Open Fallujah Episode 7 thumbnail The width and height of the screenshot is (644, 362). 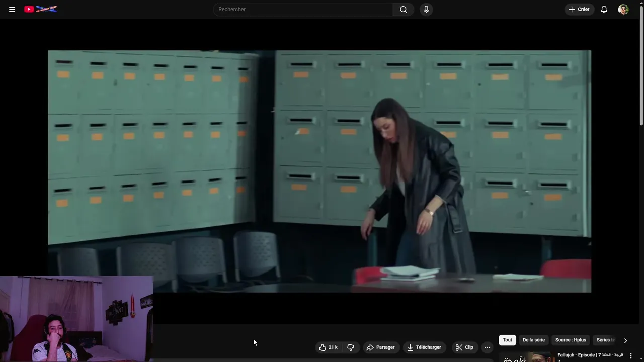526,357
